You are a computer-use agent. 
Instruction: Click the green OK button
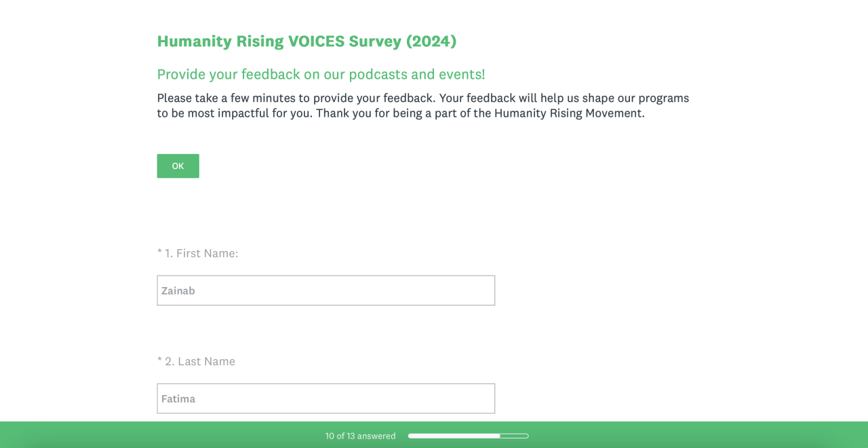tap(178, 166)
